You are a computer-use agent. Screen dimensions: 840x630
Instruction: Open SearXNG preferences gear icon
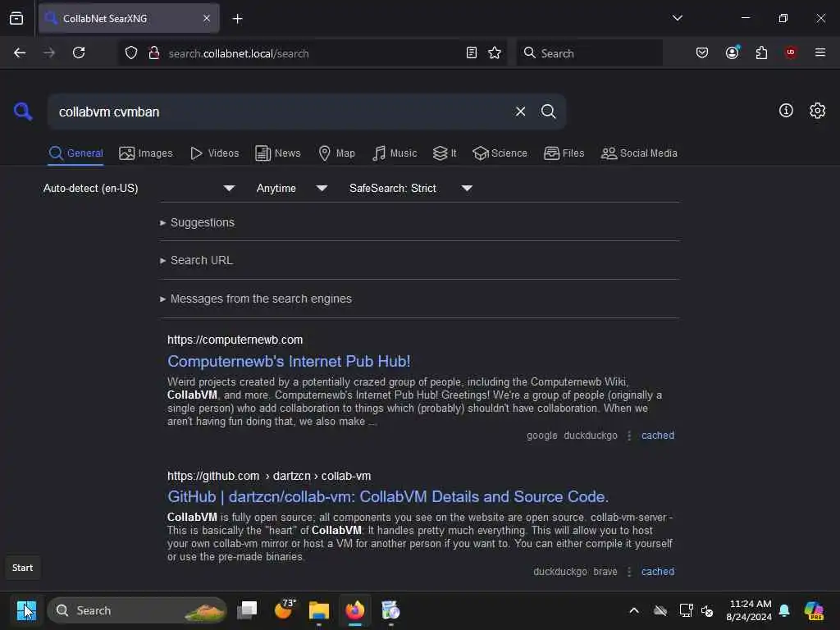click(818, 111)
